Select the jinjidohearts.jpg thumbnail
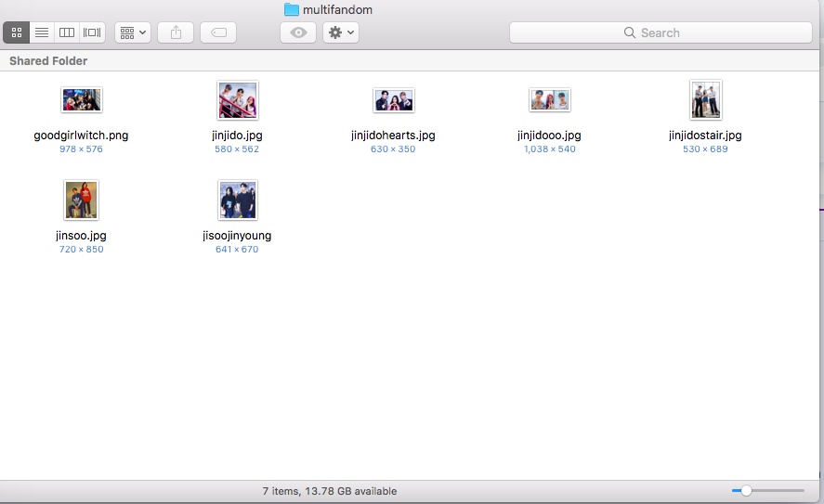Image resolution: width=824 pixels, height=504 pixels. (x=394, y=99)
